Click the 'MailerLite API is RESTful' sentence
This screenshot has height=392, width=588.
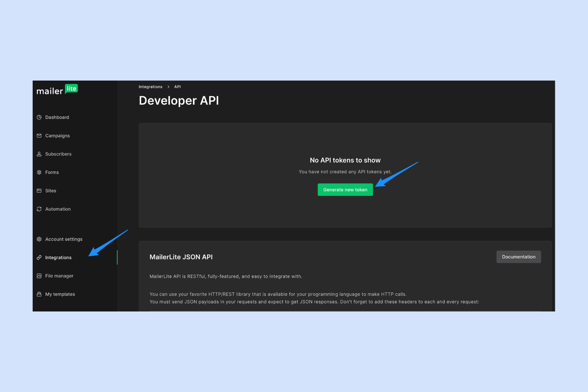click(x=226, y=277)
